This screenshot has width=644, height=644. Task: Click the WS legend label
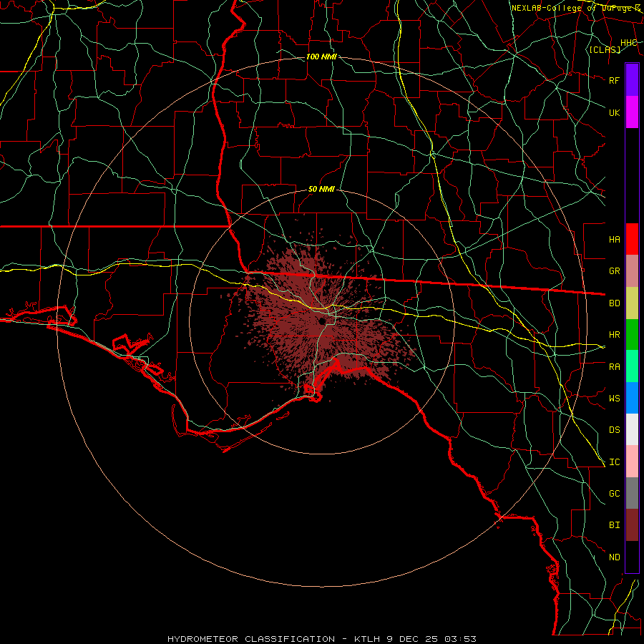click(614, 399)
